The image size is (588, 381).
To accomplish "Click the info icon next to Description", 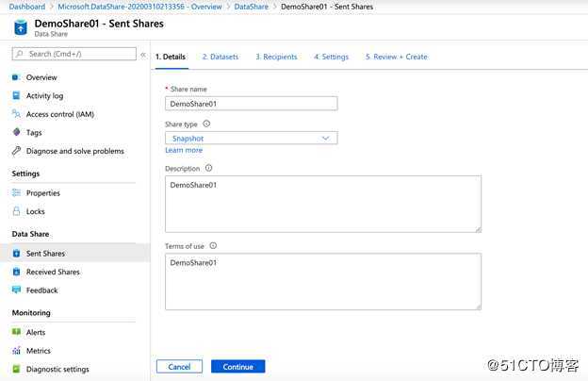I will (x=208, y=168).
